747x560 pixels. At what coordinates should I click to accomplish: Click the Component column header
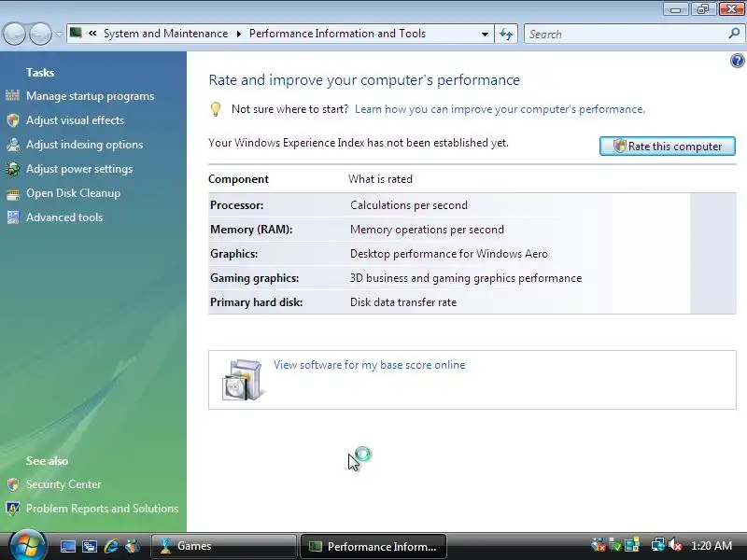click(x=238, y=179)
